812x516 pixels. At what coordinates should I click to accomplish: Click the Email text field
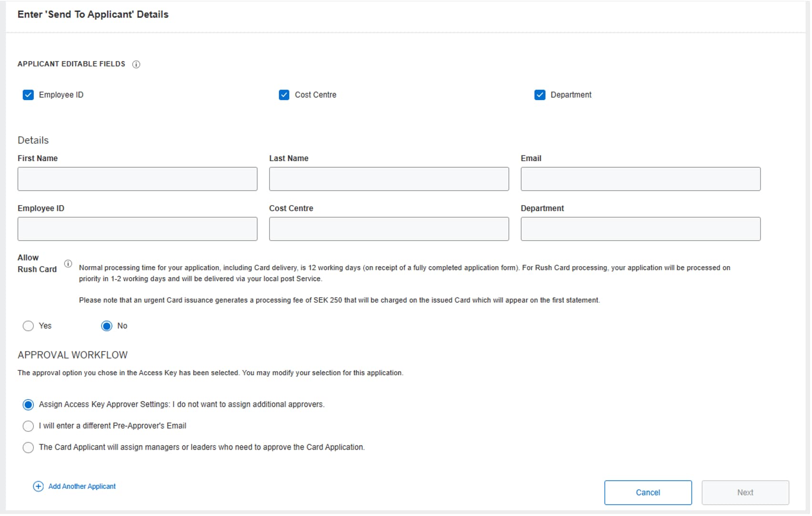point(640,179)
